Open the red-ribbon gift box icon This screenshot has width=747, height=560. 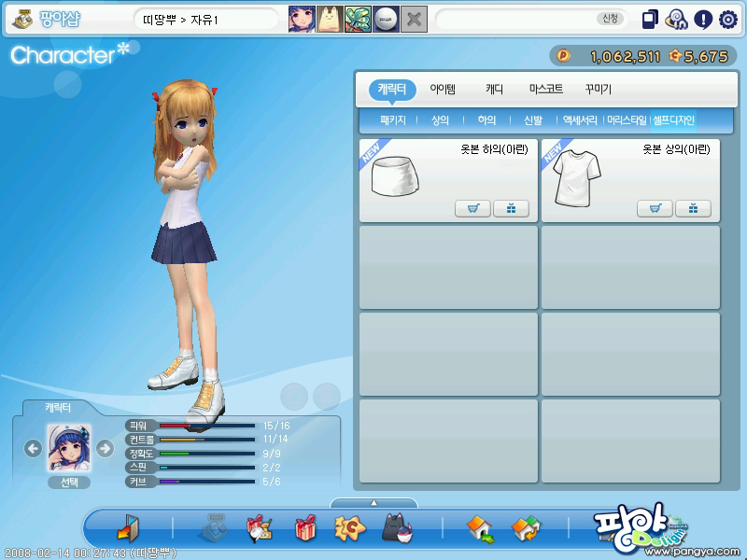305,528
